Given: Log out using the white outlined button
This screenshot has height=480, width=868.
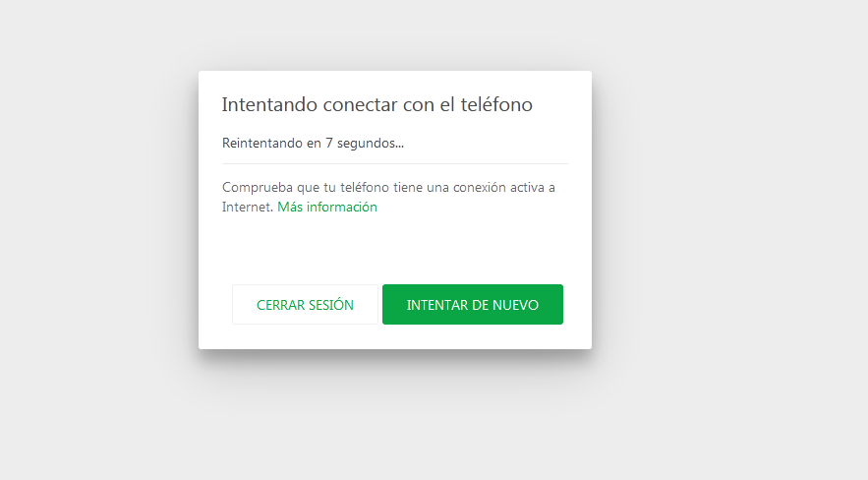Looking at the screenshot, I should point(305,305).
